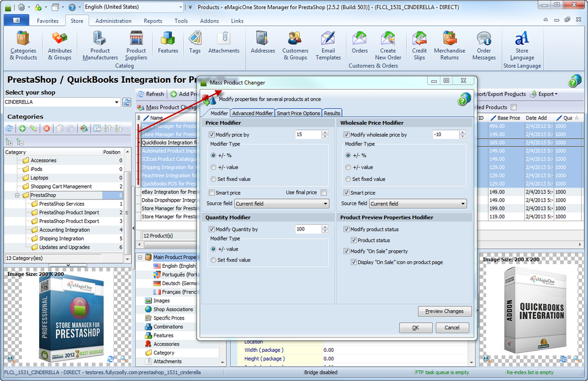The height and width of the screenshot is (381, 588).
Task: Click Preview Changes button
Action: [x=444, y=311]
